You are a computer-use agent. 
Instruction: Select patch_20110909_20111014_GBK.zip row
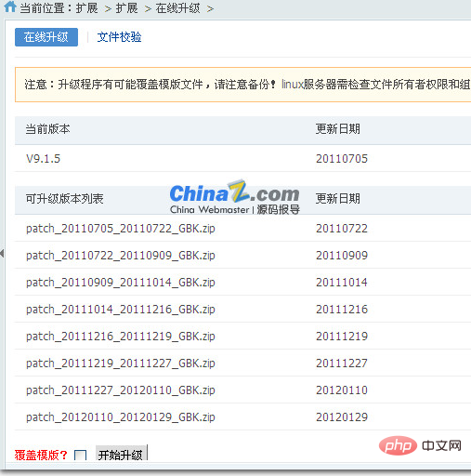point(242,283)
